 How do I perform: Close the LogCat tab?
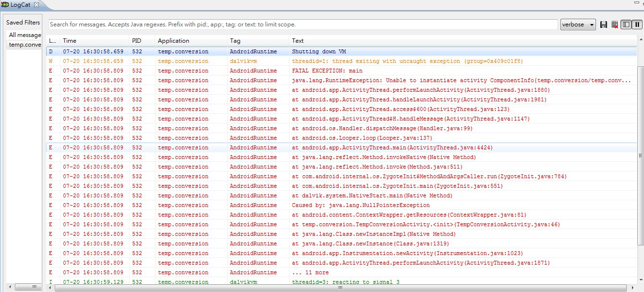pos(36,5)
